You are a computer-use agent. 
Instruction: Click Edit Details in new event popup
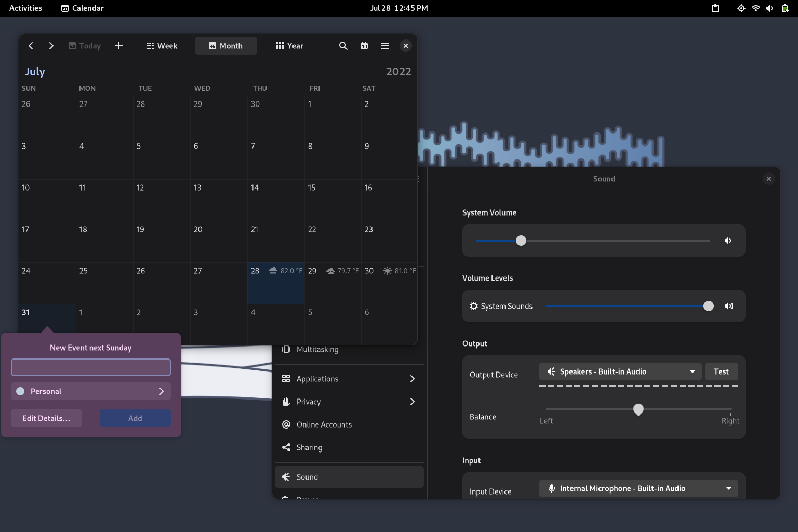coord(46,418)
